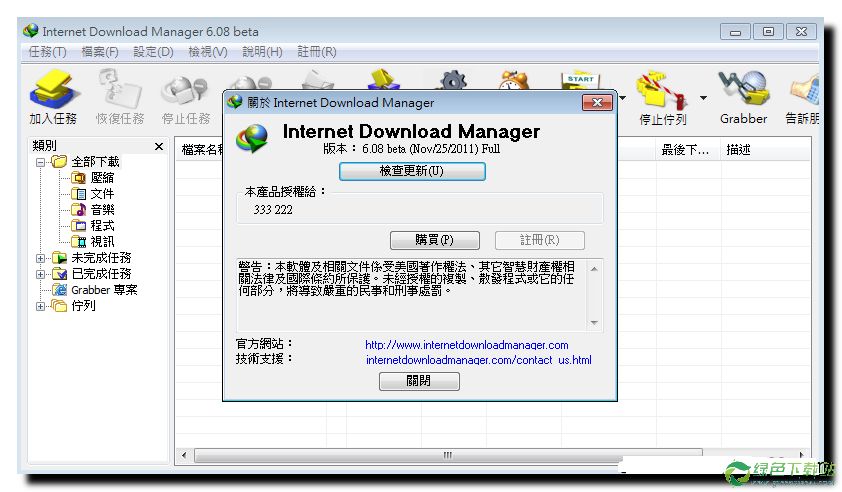Open the 說明(H) menu
Image resolution: width=842 pixels, height=492 pixels.
262,52
